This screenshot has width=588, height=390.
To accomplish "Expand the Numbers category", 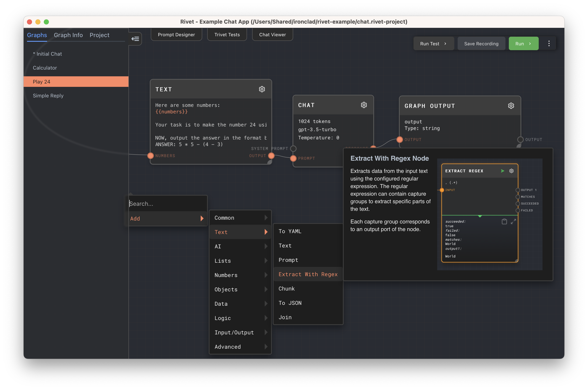I will (x=240, y=275).
